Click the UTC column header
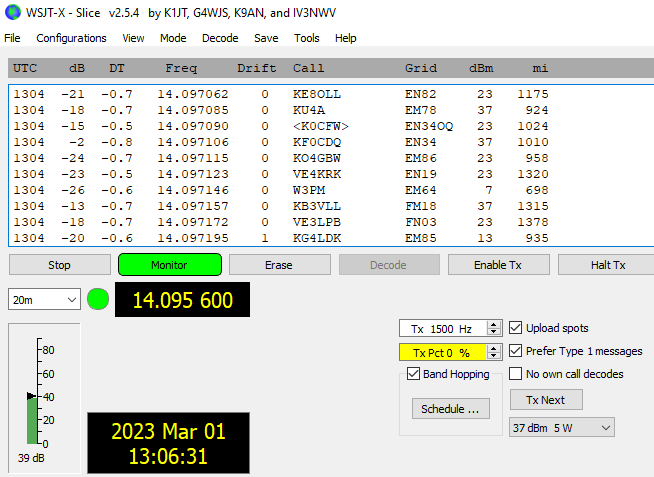Viewport: 654px width, 477px height. click(x=25, y=68)
